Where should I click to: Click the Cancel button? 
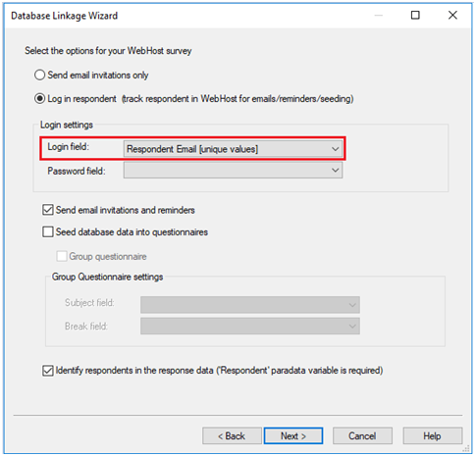click(362, 436)
